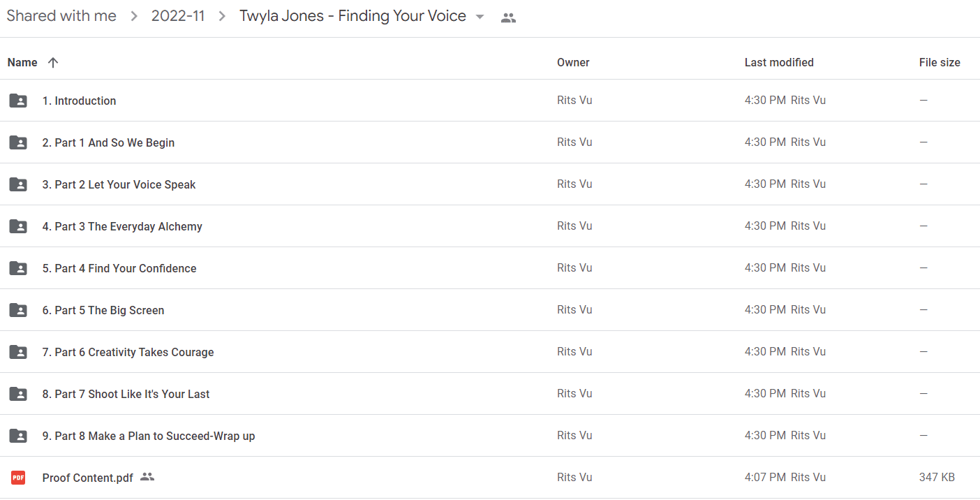Viewport: 980px width, 500px height.
Task: Expand the Twyla Jones folder dropdown arrow
Action: tap(480, 17)
